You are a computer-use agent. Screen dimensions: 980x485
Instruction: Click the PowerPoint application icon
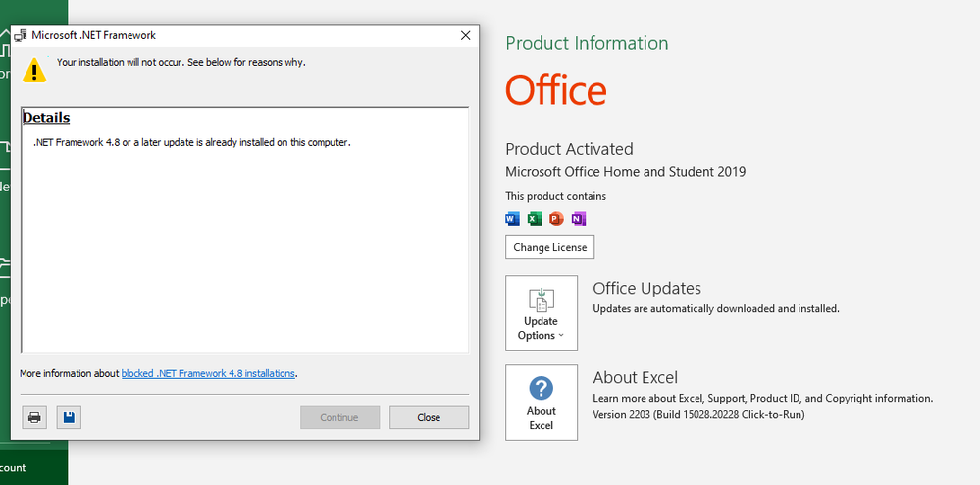(556, 218)
